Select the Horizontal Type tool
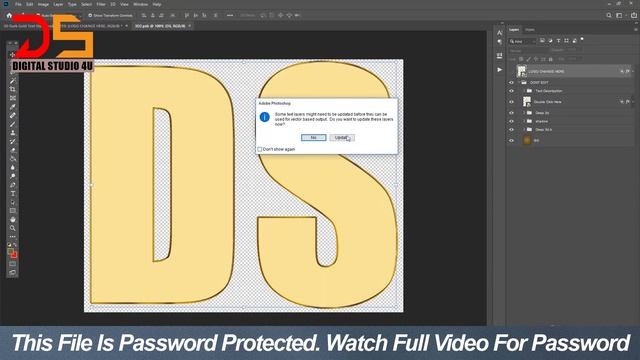 (x=13, y=193)
